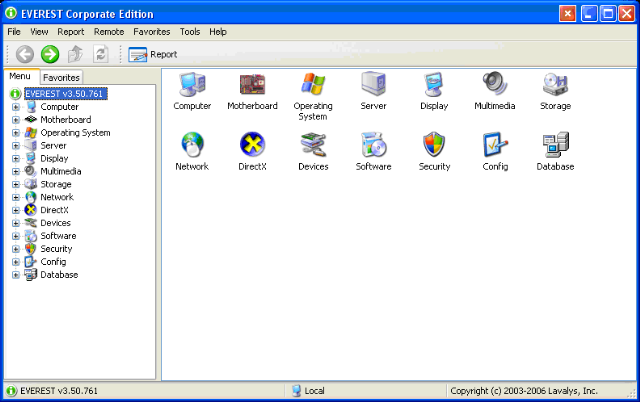The image size is (640, 402).
Task: Select DirectX in the tree list
Action: coord(54,211)
